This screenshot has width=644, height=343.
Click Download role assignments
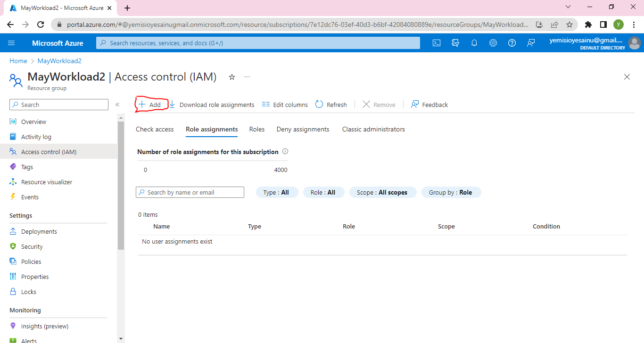(212, 105)
